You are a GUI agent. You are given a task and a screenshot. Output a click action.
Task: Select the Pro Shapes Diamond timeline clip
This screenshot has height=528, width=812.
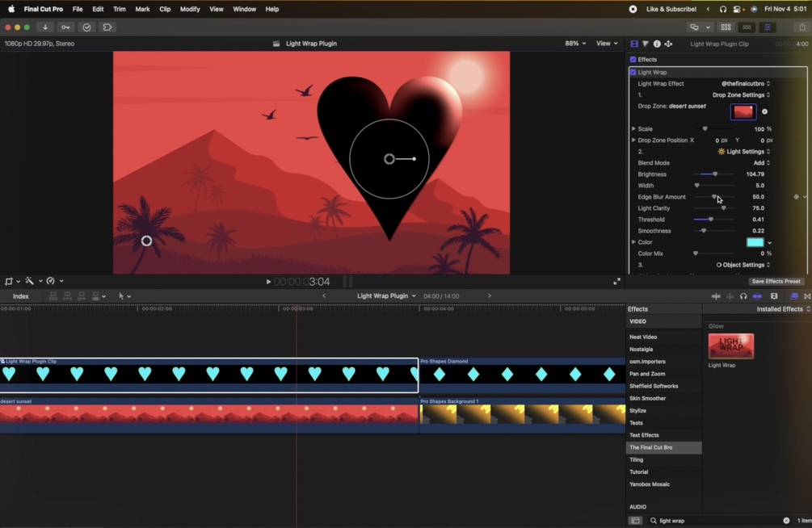click(522, 375)
